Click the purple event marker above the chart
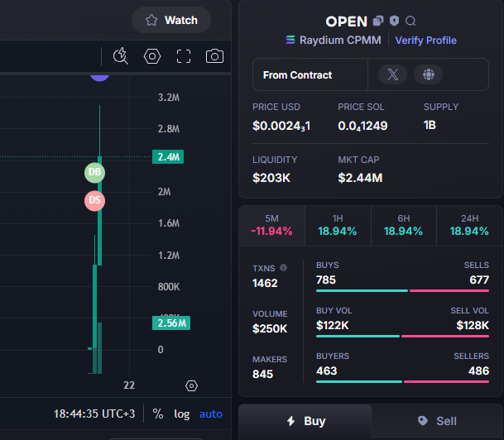 pos(99,78)
